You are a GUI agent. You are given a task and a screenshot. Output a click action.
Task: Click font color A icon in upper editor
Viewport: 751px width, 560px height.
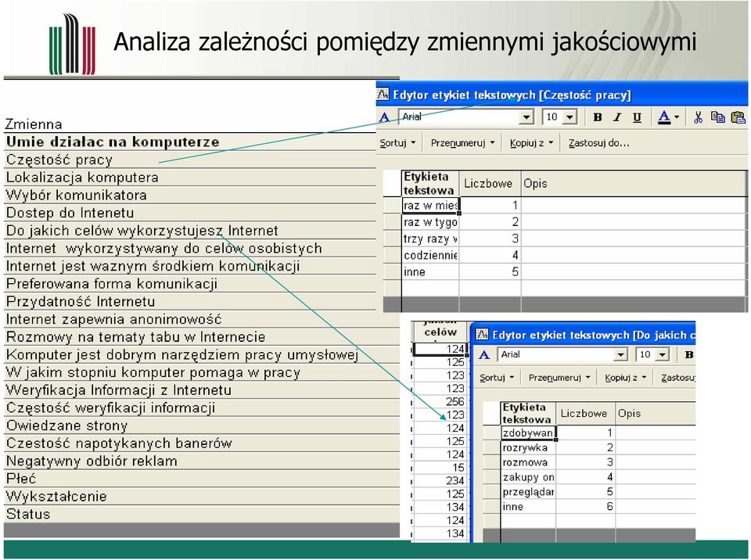click(664, 117)
